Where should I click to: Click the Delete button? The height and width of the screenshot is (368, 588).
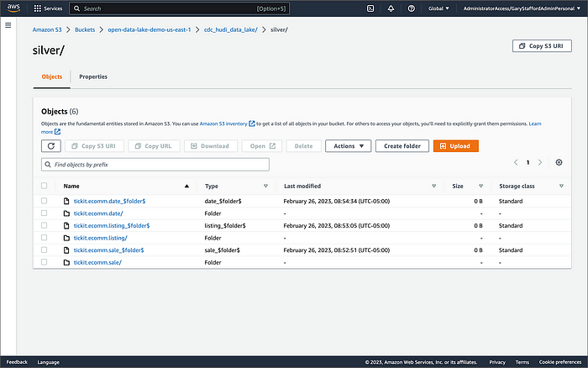(x=303, y=146)
